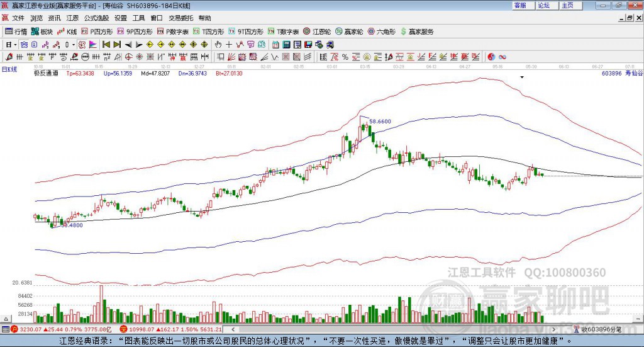The width and height of the screenshot is (644, 347).
Task: Click the 收603896分笔 status item
Action: 597,329
